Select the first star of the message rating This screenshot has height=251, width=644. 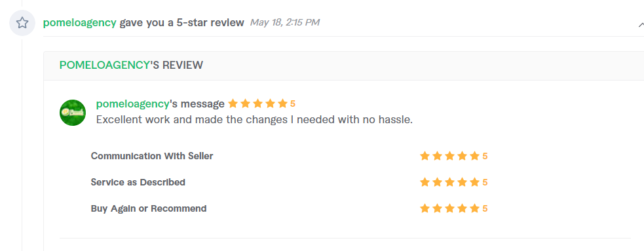pyautogui.click(x=233, y=104)
